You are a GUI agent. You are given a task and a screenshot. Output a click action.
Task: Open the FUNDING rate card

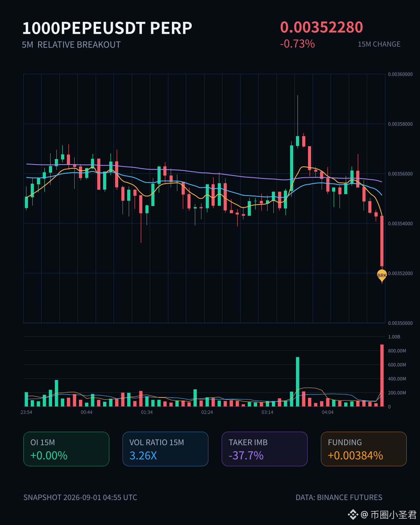coord(364,449)
